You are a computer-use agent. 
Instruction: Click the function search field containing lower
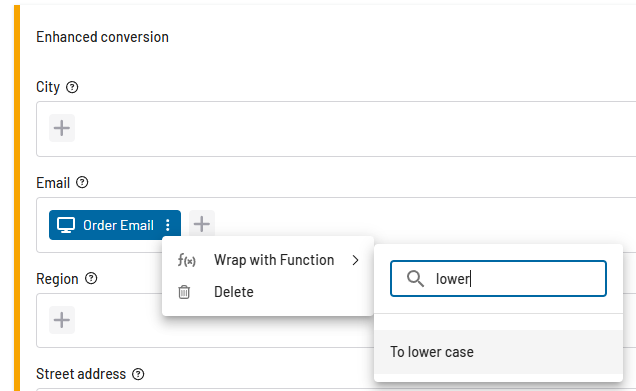click(x=498, y=279)
